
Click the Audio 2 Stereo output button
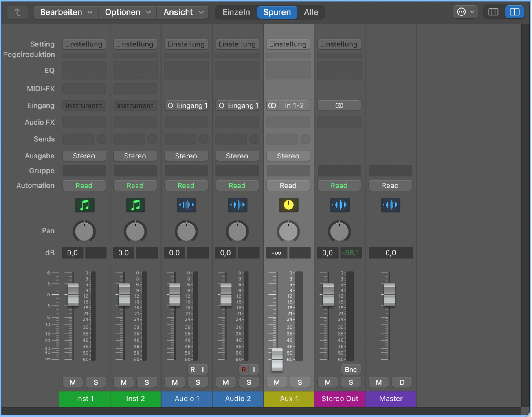(237, 156)
